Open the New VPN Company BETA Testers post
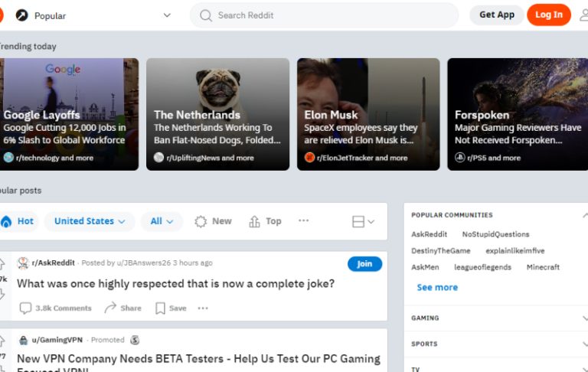 pyautogui.click(x=199, y=363)
